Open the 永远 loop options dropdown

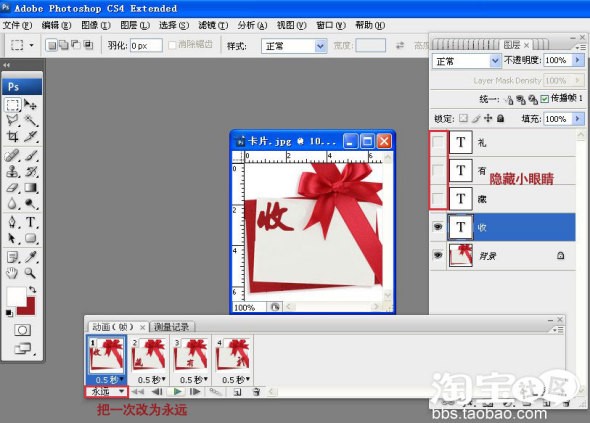[x=107, y=392]
